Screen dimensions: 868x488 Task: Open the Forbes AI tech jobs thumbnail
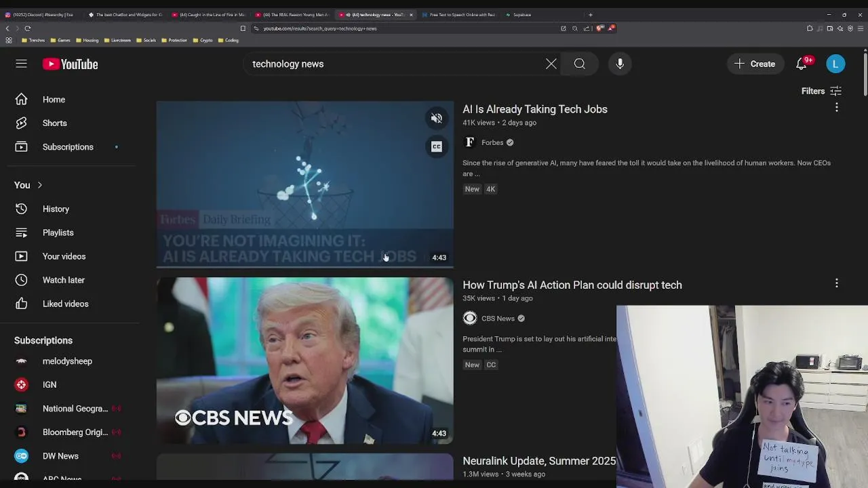click(304, 184)
